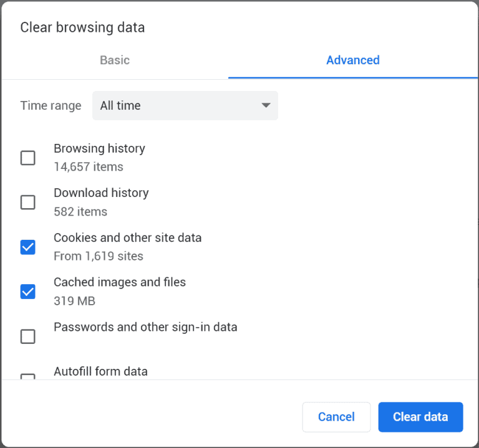Click the Time range dropdown arrow
Screen dimensions: 479x448
coord(266,105)
